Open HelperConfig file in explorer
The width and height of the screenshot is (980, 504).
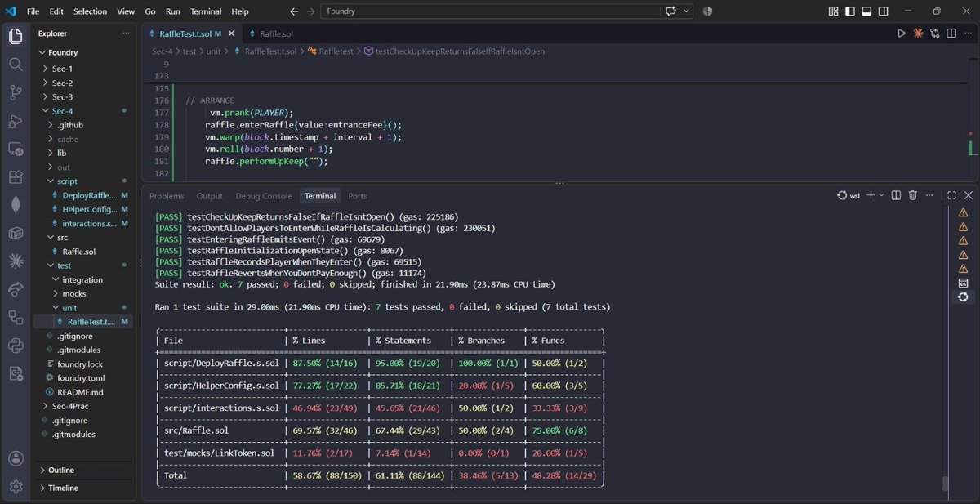(x=88, y=209)
